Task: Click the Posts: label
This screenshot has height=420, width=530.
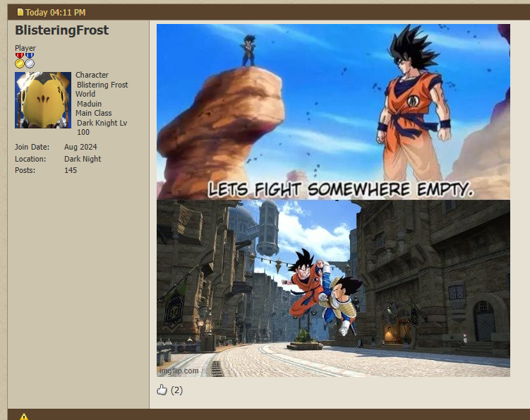Action: [25, 170]
